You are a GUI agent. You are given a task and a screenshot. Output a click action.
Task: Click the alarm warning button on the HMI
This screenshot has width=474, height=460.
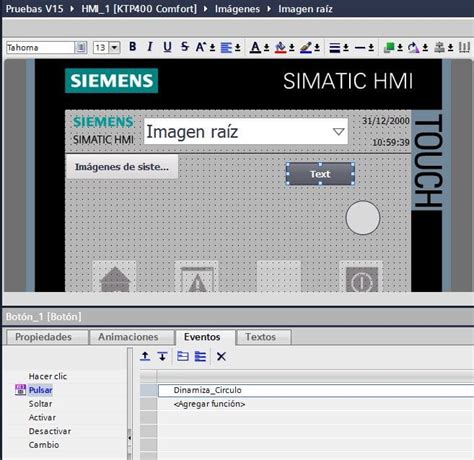(197, 277)
